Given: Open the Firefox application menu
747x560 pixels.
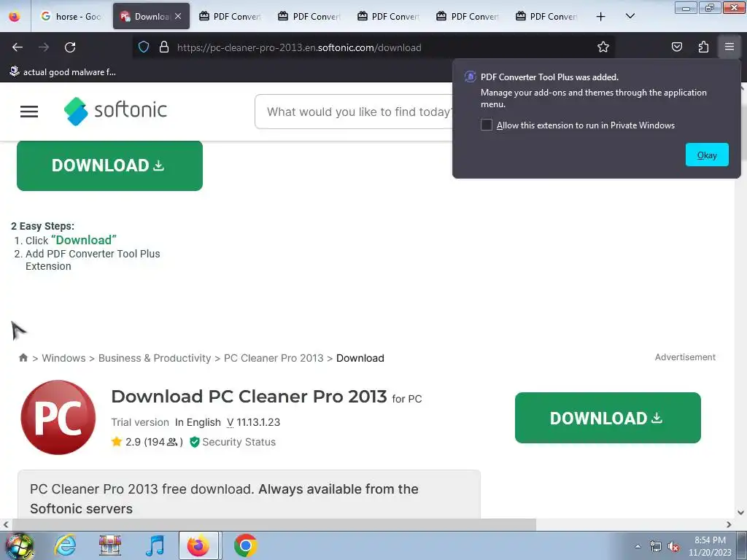Looking at the screenshot, I should tap(729, 47).
